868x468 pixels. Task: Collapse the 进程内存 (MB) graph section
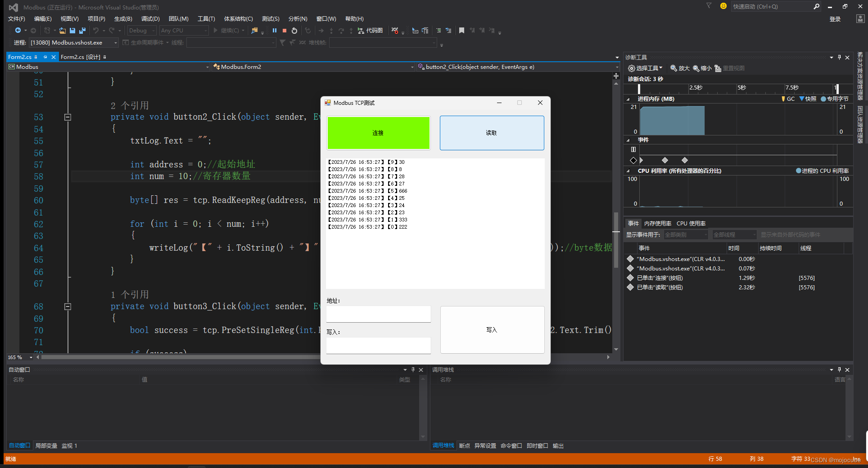pos(628,99)
